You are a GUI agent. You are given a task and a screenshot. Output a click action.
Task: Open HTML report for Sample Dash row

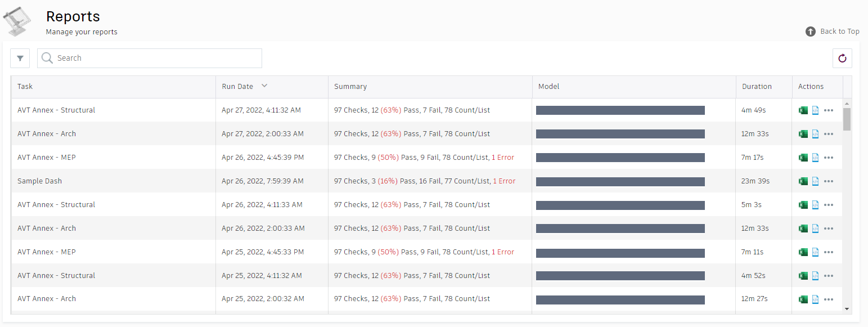pyautogui.click(x=815, y=181)
